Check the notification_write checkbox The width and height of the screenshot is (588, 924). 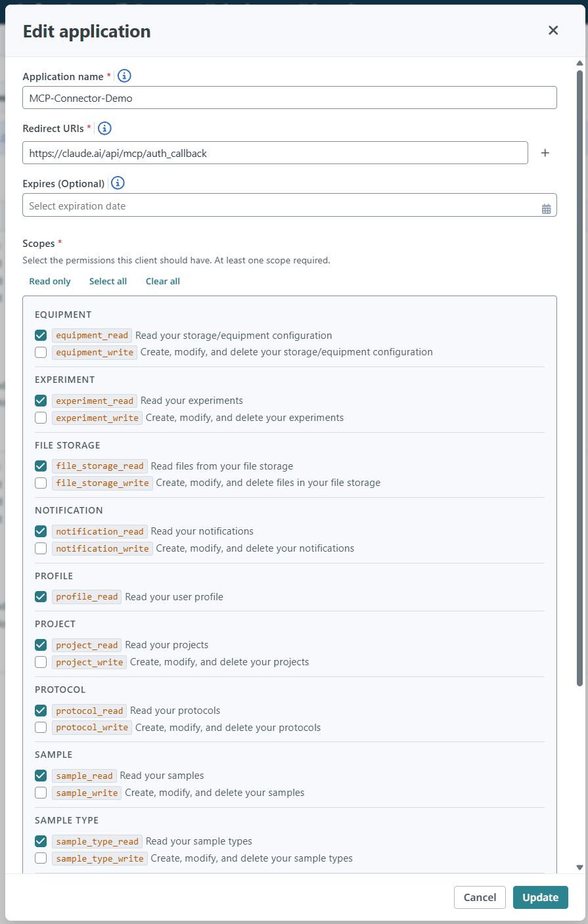[41, 548]
